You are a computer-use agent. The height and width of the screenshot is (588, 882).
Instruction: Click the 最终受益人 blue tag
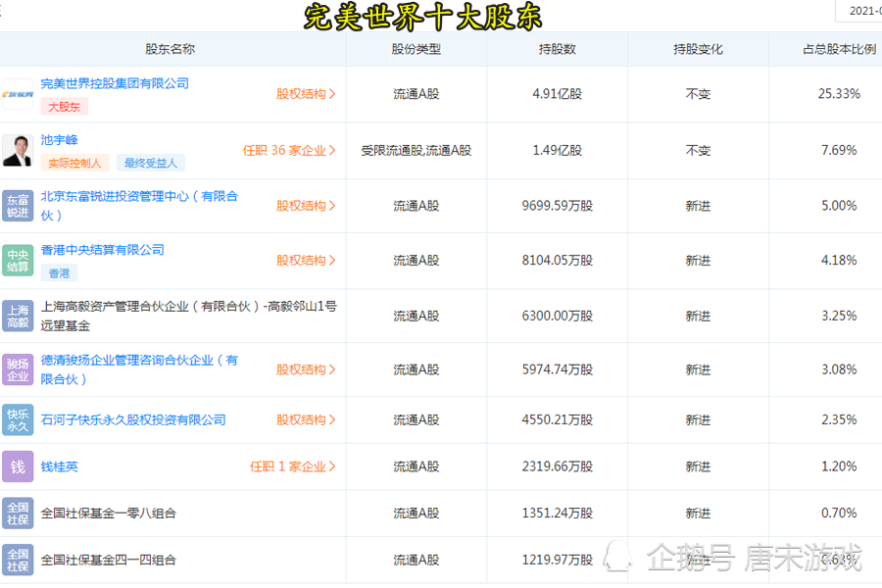point(151,164)
